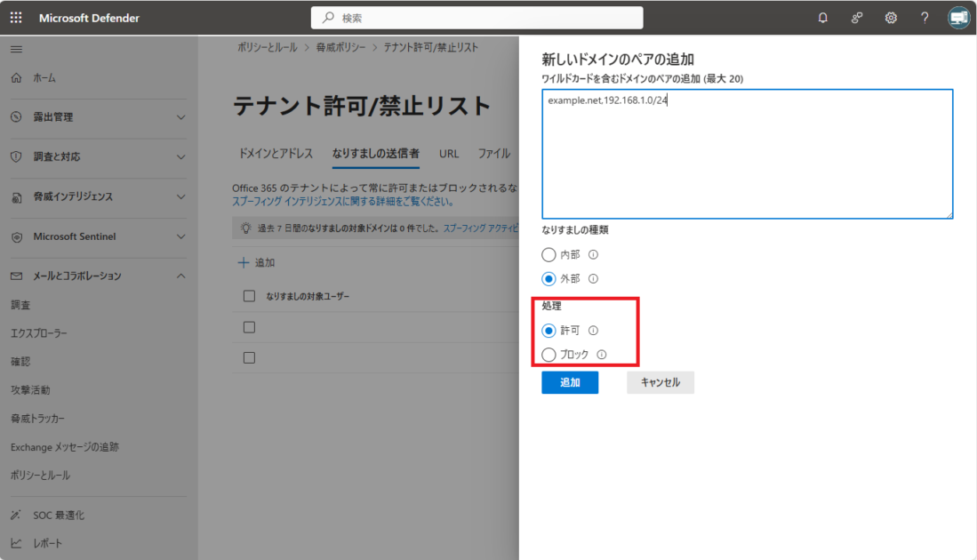This screenshot has width=977, height=560.
Task: Switch to the ドメインとアドレス tab
Action: pyautogui.click(x=276, y=154)
